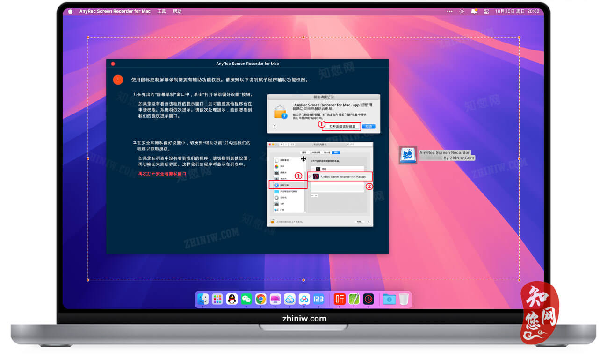Launch Google Chrome from the dock
Screen dimensions: 607x364
tap(261, 299)
